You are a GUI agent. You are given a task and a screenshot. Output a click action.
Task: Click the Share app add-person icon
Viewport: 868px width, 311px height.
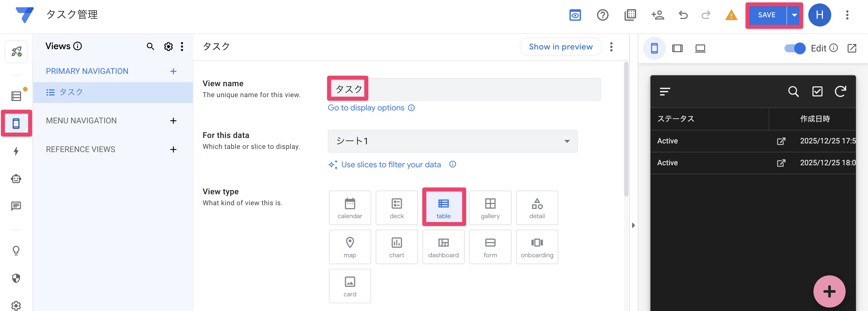tap(657, 15)
